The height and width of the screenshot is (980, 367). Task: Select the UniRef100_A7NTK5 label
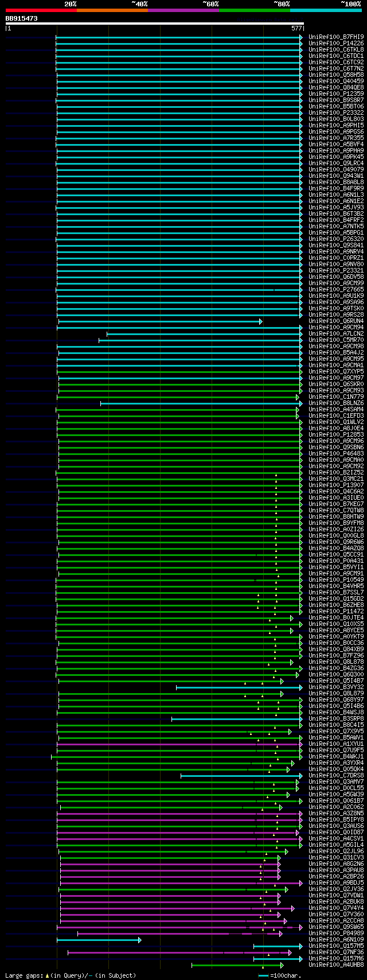(x=336, y=226)
